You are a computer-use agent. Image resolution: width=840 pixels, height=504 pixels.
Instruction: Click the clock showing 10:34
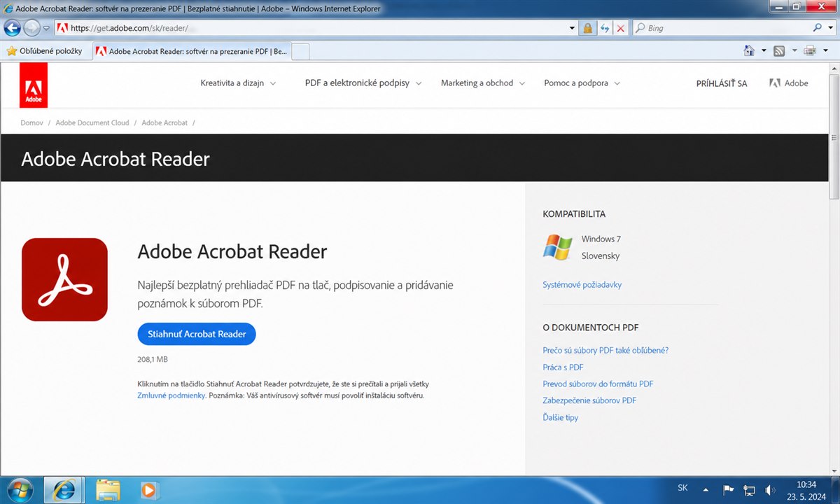[x=806, y=484]
